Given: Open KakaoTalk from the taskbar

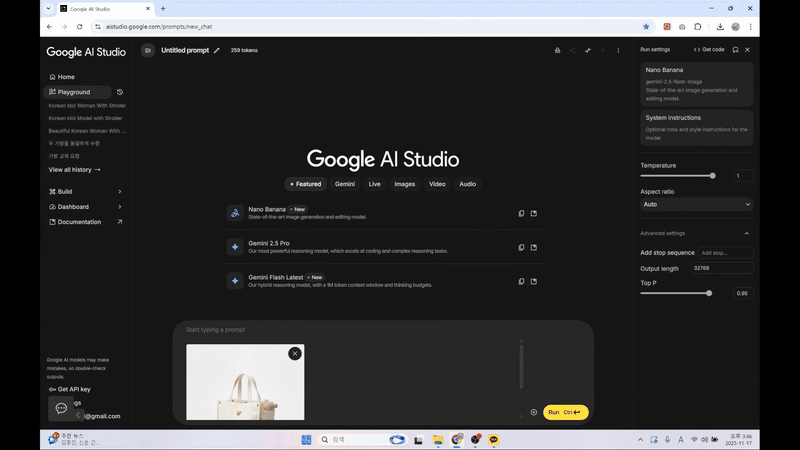Looking at the screenshot, I should [x=493, y=440].
